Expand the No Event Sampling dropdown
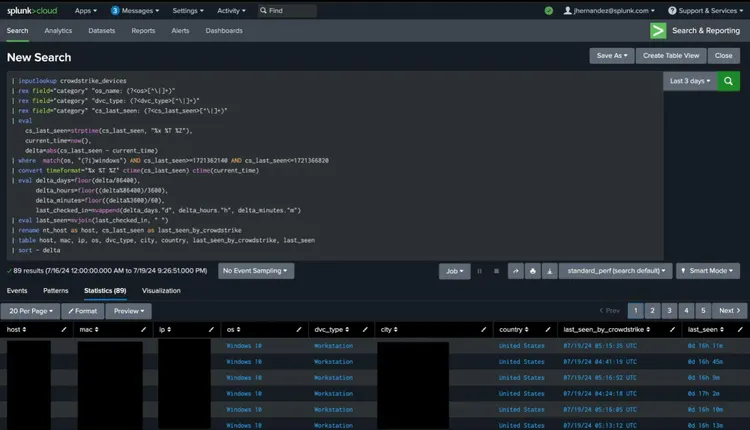Image resolution: width=750 pixels, height=430 pixels. pyautogui.click(x=257, y=270)
